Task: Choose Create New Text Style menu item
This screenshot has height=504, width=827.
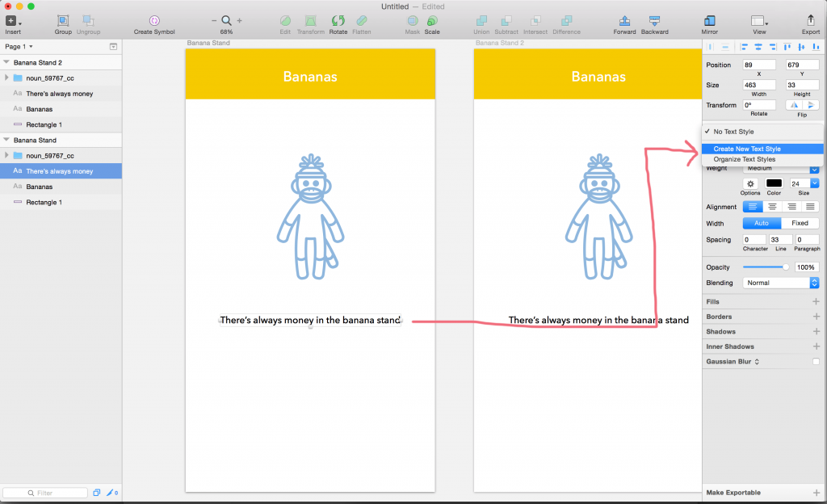Action: pos(747,149)
